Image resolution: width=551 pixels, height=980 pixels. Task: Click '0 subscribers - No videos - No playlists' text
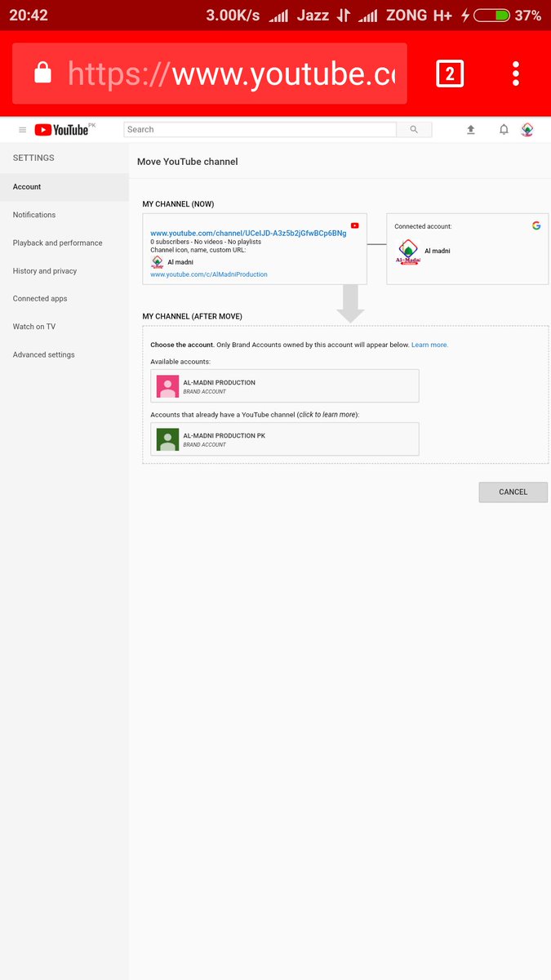click(x=206, y=243)
